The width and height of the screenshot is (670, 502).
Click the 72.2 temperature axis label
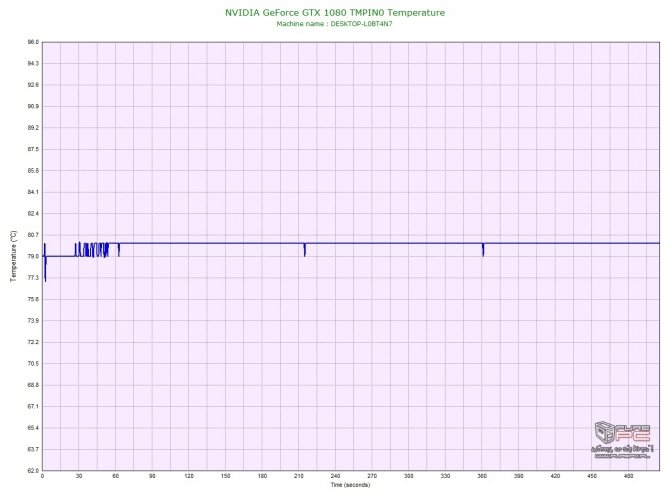coord(33,342)
